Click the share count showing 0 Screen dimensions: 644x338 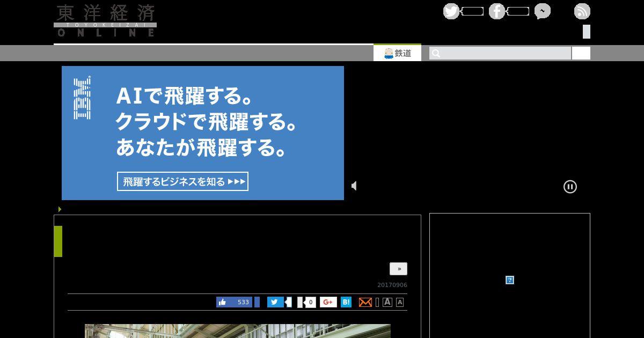310,302
